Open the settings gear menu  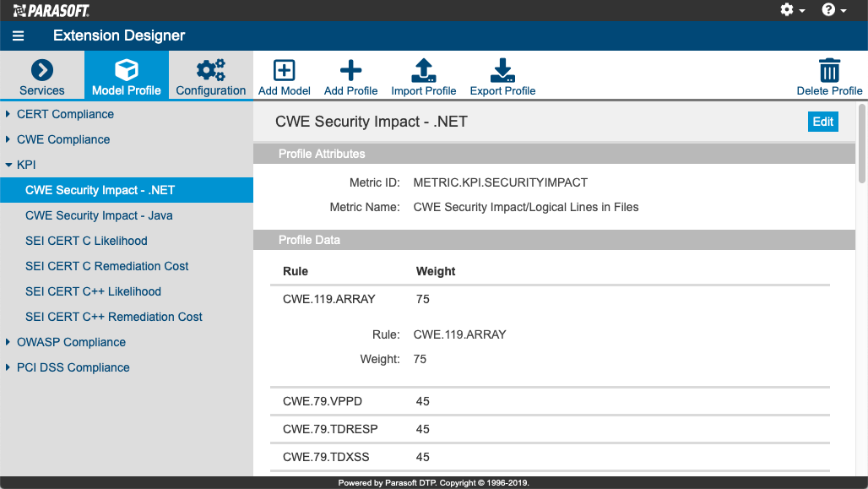pos(792,10)
